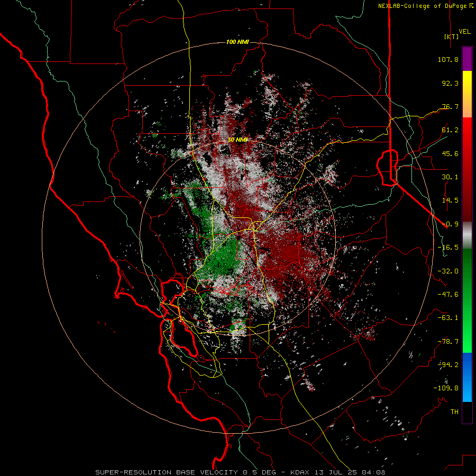Image resolution: width=476 pixels, height=476 pixels.
Task: Select the 14.5 velocity scale value
Action: [450, 200]
